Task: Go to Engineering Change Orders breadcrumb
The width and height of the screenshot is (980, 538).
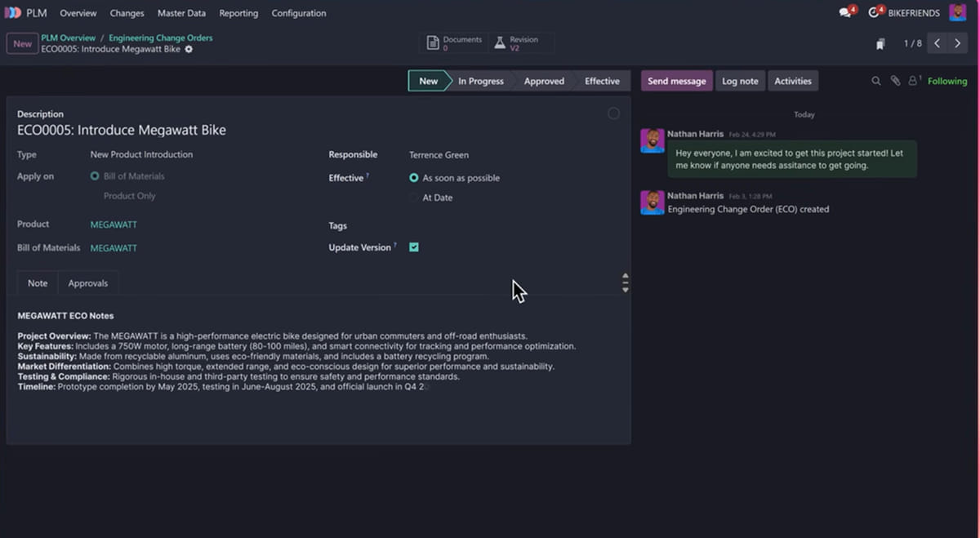Action: point(161,38)
